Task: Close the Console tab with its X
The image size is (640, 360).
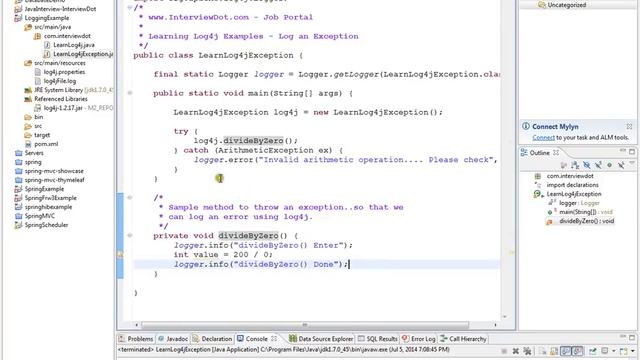Action: [x=274, y=338]
